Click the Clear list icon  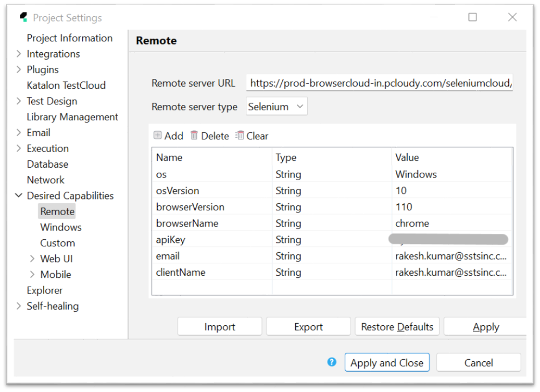coord(240,136)
